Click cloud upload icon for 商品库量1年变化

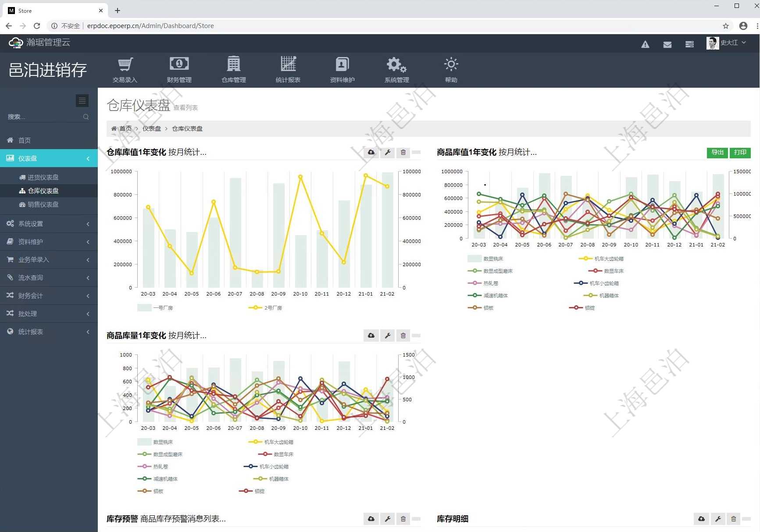click(371, 336)
